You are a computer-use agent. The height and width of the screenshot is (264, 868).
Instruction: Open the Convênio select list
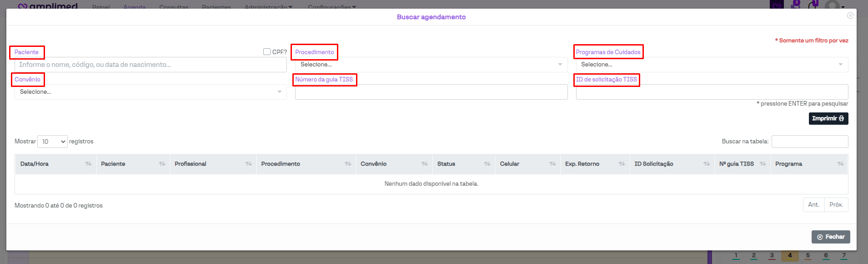click(x=150, y=92)
